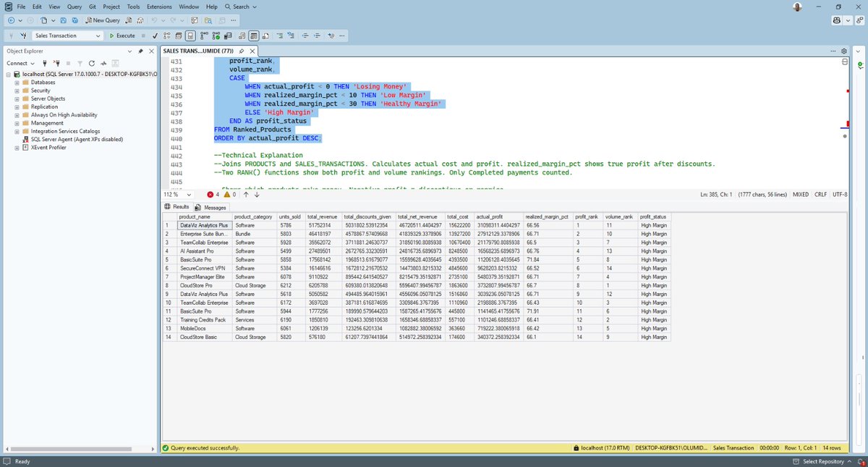Click Disconnect plug icon in Object Explorer
Screen dimensions: 868x467
pos(57,63)
